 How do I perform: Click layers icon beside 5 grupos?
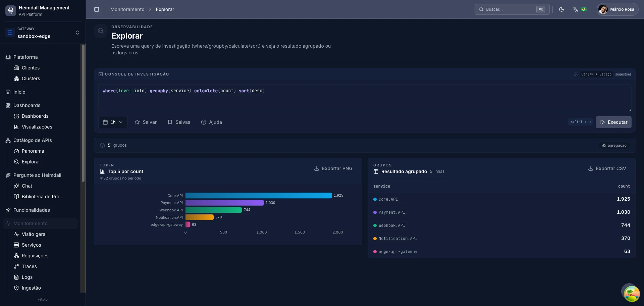pyautogui.click(x=102, y=145)
